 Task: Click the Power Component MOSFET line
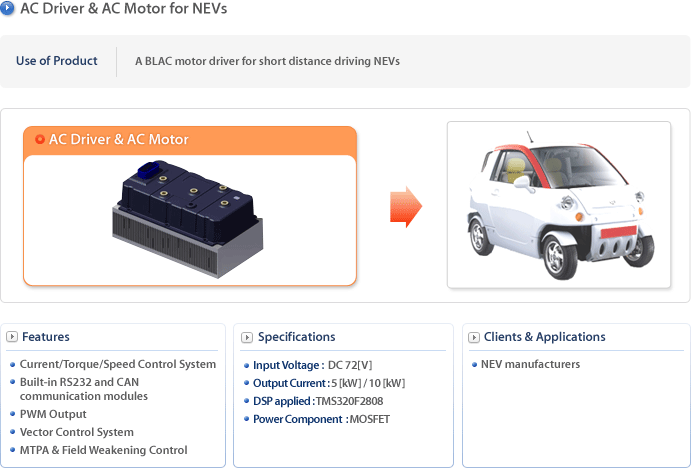(321, 419)
